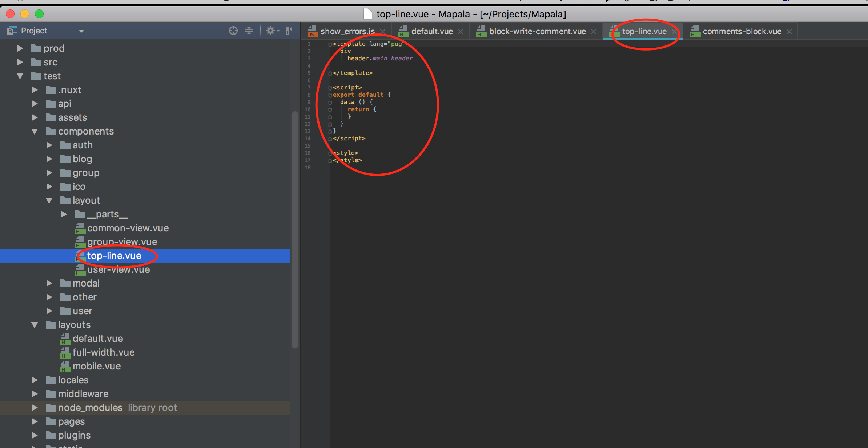Hide the Project tool window

coord(290,31)
